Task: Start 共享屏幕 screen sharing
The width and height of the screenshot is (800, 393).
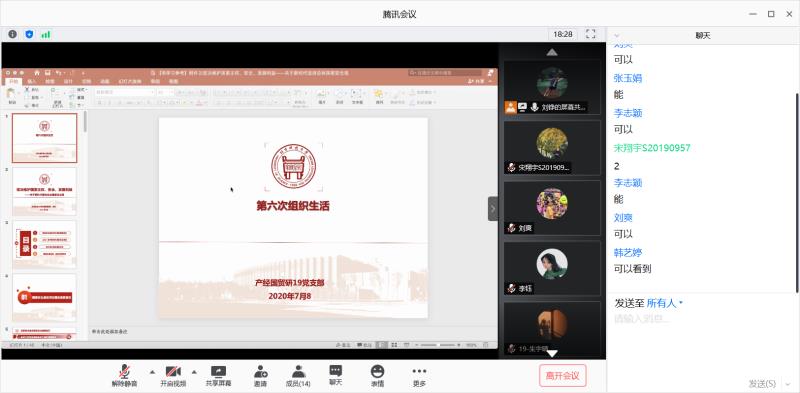Action: click(218, 376)
